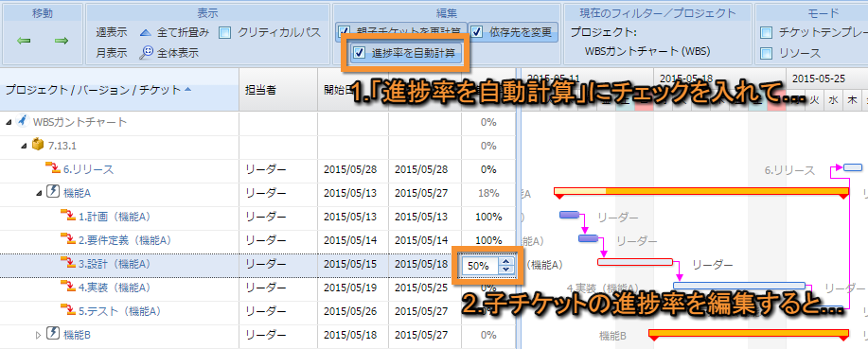Click the ticket icon beside 6.リリース
This screenshot has width=868, height=349.
(x=52, y=168)
